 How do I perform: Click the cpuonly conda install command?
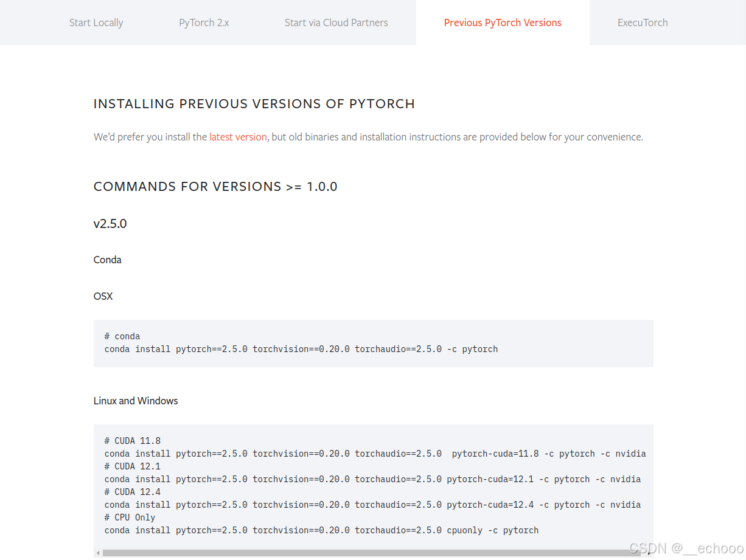pyautogui.click(x=321, y=530)
